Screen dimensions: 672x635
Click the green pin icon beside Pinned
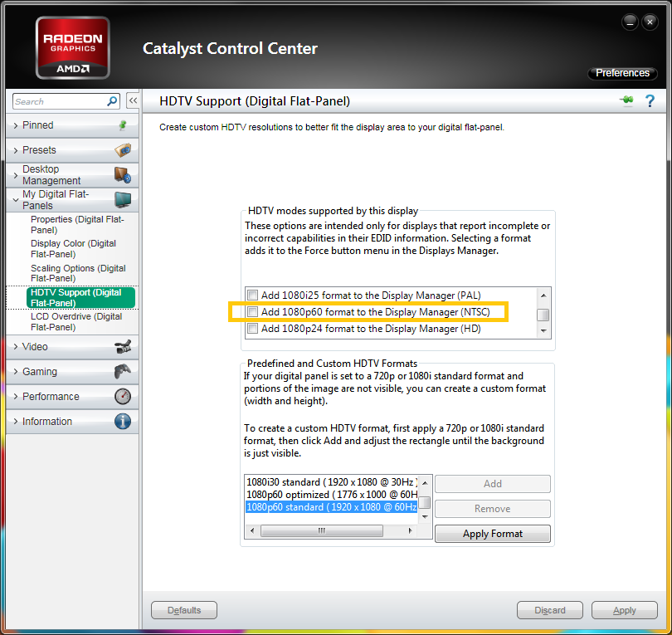[x=123, y=125]
